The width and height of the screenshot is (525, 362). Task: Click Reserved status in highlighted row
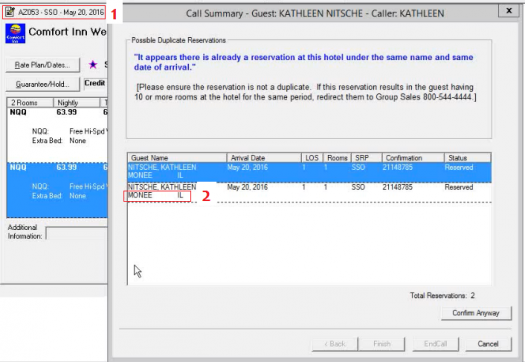coord(459,167)
